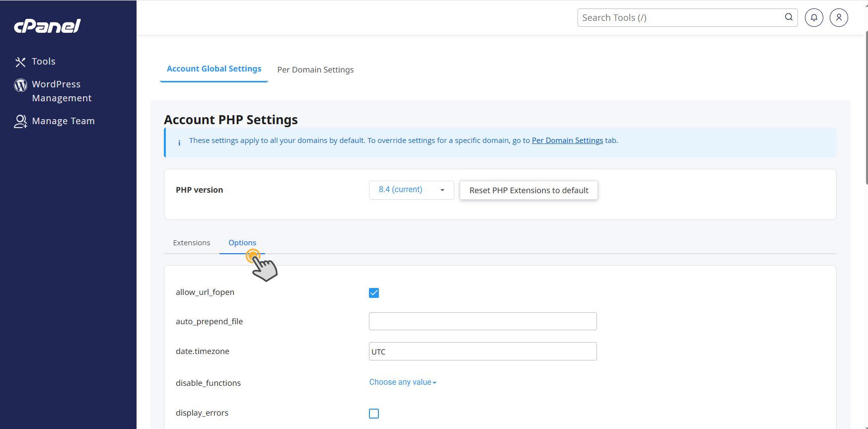The image size is (868, 429).
Task: Select the Account Global Settings tab
Action: coord(214,69)
